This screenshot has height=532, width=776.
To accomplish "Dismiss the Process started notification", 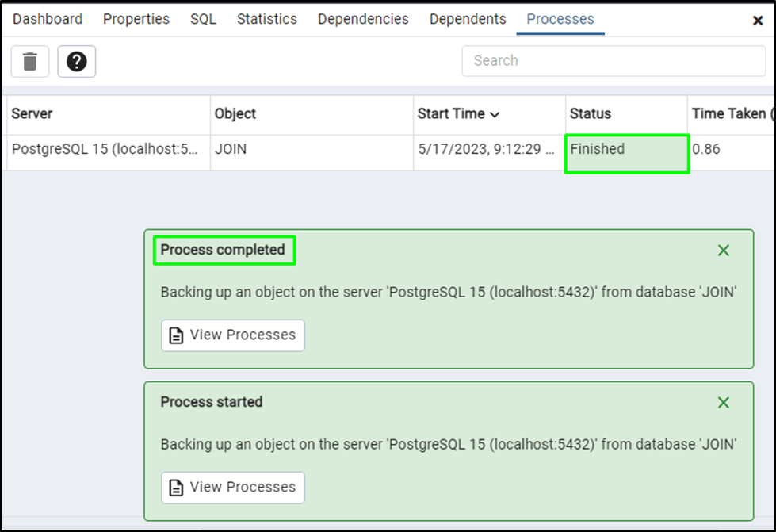I will 723,403.
